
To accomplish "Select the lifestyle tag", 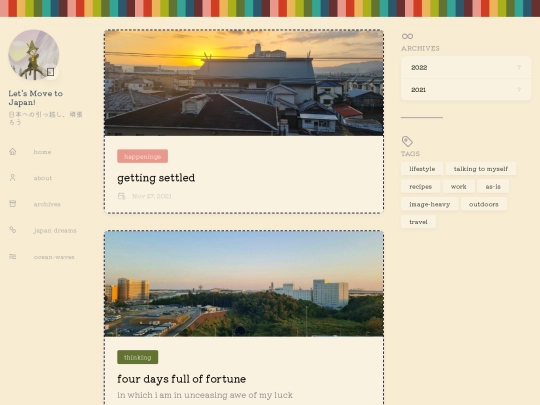I will (x=422, y=169).
